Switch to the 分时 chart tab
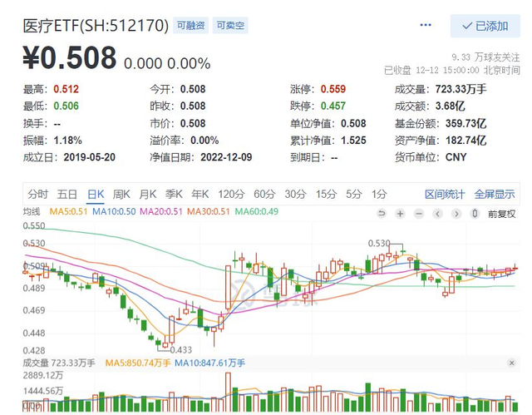This screenshot has height=415, width=532. click(38, 194)
